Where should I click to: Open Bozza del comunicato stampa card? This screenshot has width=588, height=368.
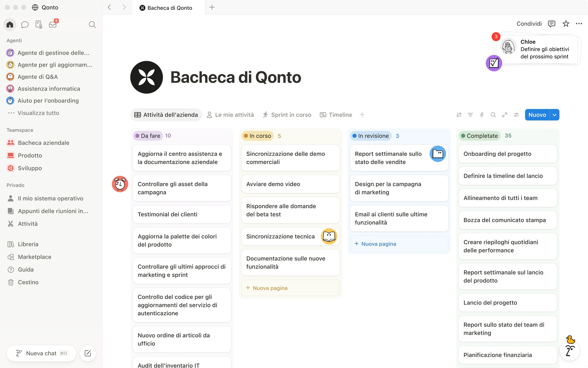point(508,220)
